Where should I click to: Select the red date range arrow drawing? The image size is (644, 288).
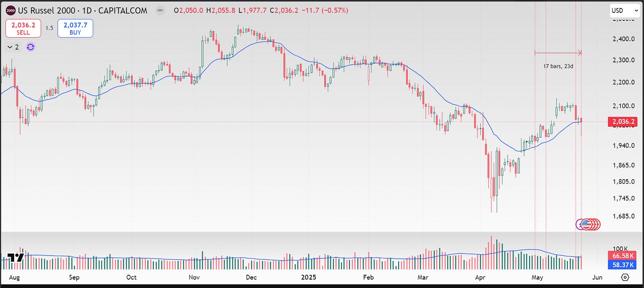tap(558, 53)
